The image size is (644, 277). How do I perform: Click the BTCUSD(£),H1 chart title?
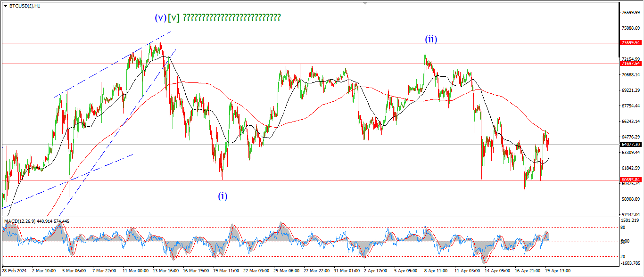(x=25, y=6)
